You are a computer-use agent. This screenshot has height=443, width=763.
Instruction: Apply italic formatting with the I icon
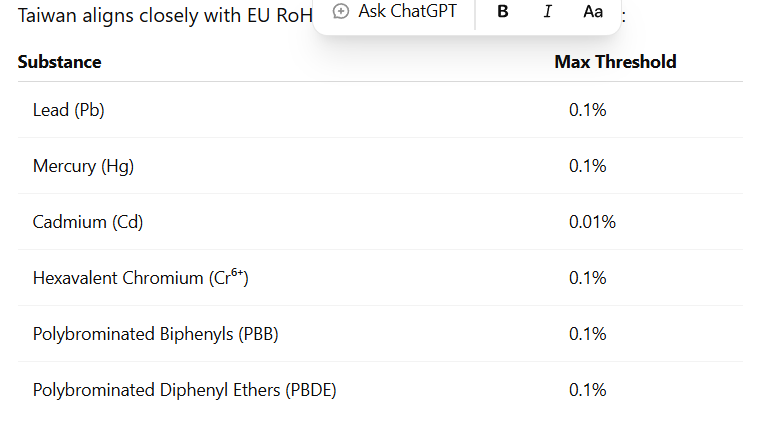point(547,11)
